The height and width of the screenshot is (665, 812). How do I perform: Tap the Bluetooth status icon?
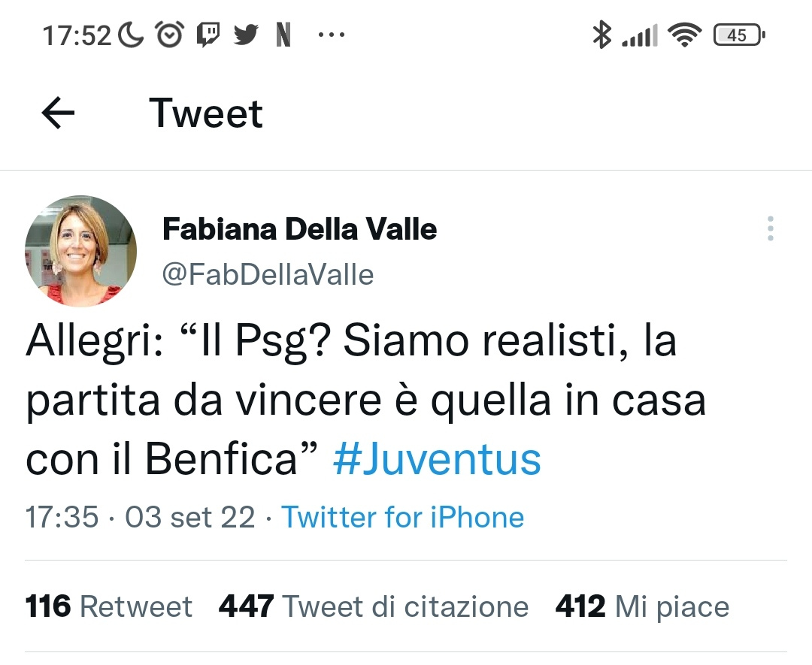[601, 35]
